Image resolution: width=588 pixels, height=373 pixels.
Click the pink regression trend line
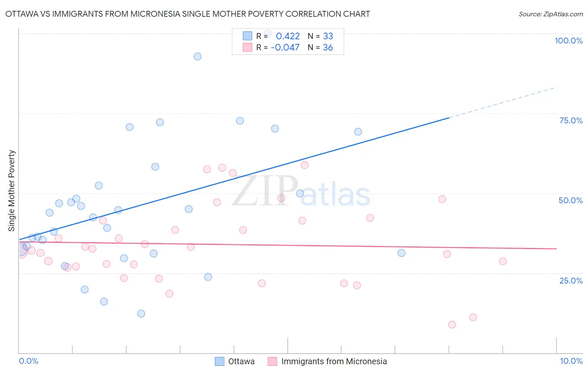[288, 245]
